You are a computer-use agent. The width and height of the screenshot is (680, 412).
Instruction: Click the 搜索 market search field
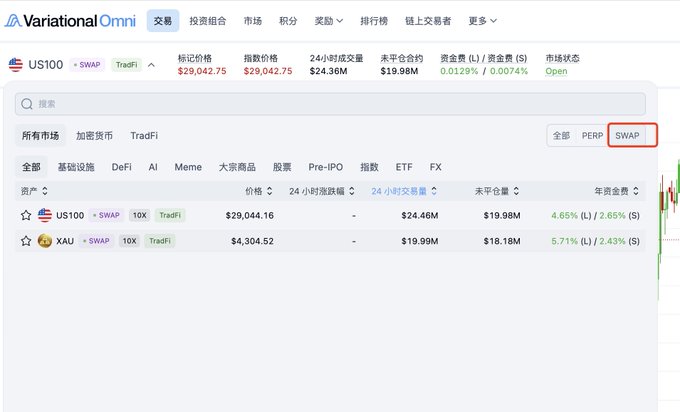pos(330,104)
